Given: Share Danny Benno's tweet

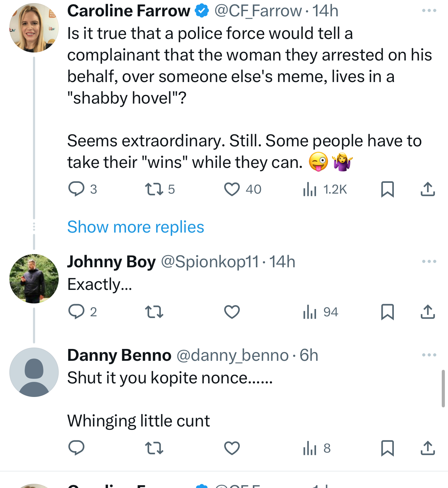Looking at the screenshot, I should [428, 448].
